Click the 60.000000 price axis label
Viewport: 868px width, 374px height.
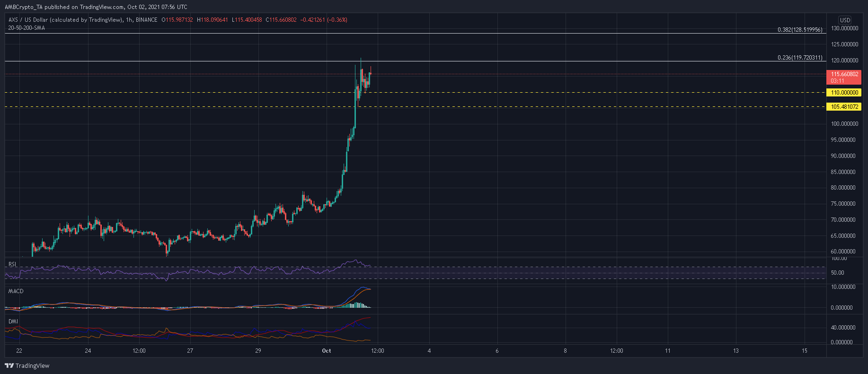[843, 252]
